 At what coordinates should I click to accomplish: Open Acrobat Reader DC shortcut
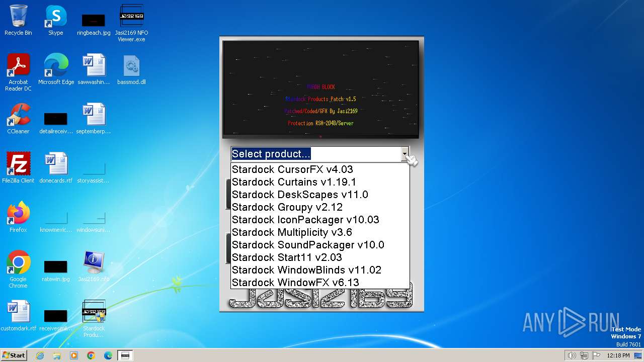(x=18, y=73)
